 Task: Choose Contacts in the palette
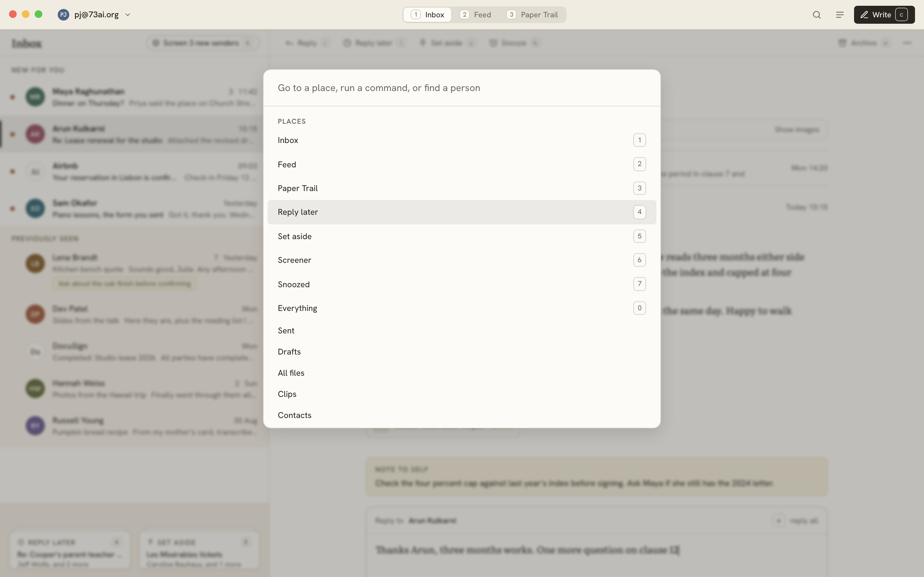[462, 415]
